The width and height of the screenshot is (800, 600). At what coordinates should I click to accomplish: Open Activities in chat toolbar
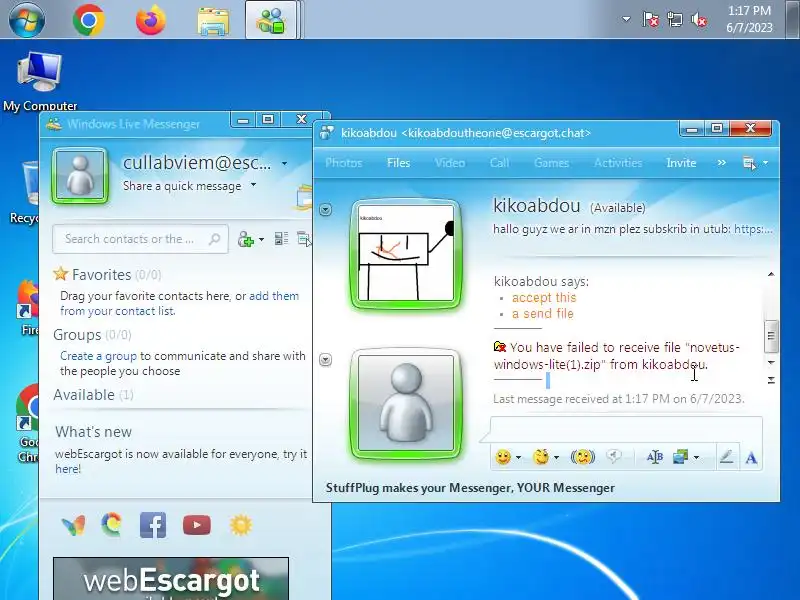click(618, 163)
